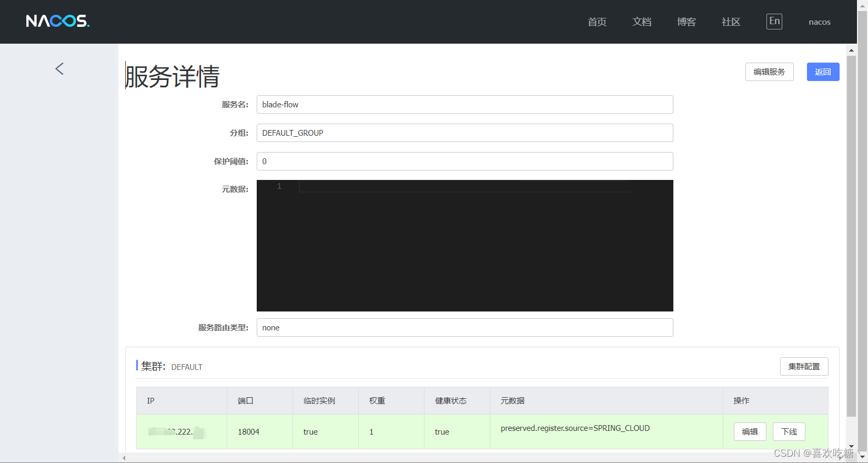Focus the 保护阈值 threshold field

465,161
